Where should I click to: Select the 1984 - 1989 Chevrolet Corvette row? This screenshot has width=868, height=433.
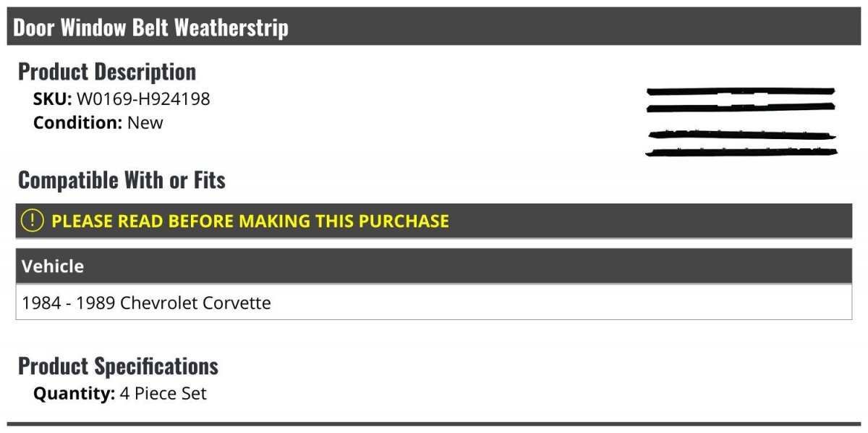tap(147, 303)
